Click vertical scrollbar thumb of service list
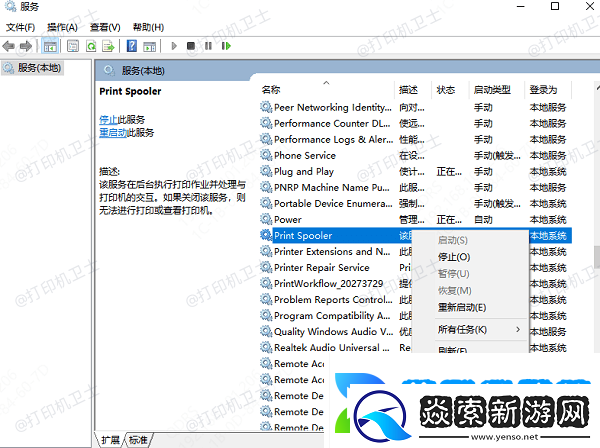 (x=597, y=257)
